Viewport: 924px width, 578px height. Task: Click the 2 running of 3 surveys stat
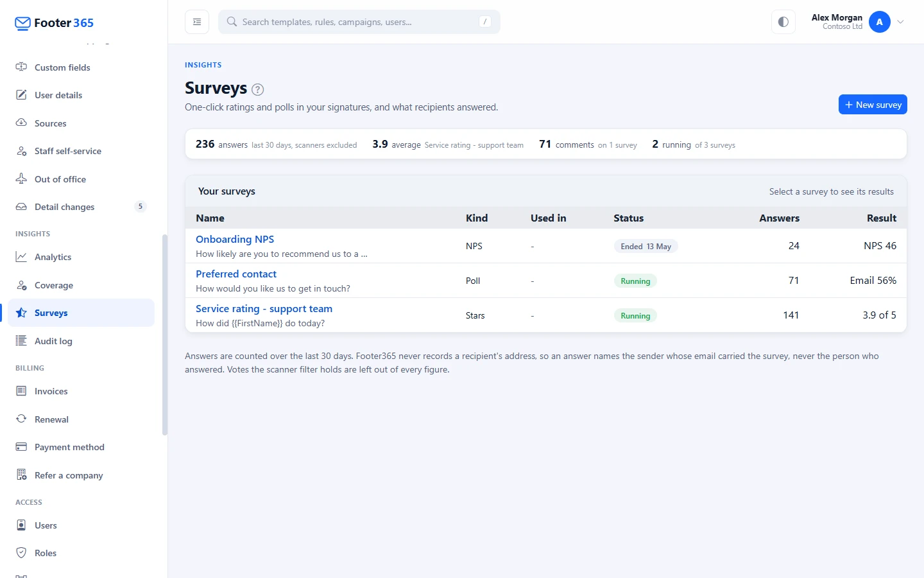(x=694, y=144)
